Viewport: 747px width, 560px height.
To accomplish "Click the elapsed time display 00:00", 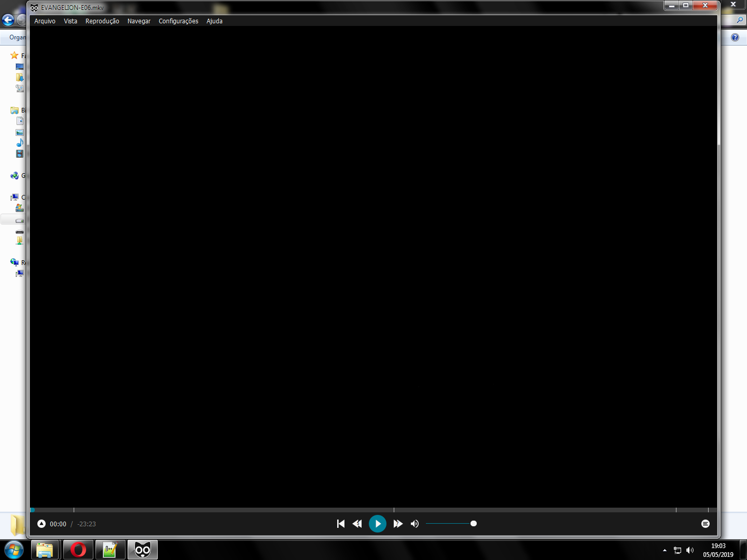I will click(x=58, y=524).
